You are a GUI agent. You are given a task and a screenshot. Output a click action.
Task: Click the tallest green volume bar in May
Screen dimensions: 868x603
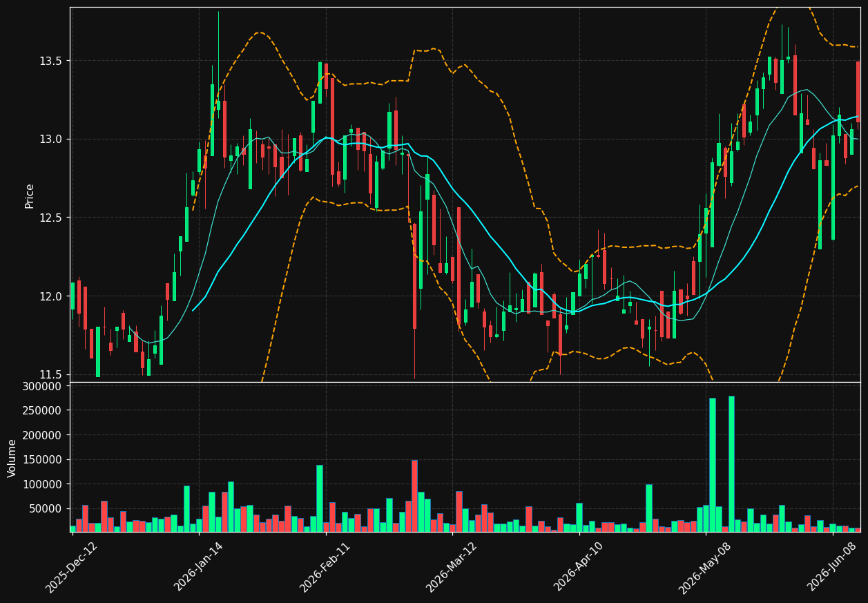[731, 463]
